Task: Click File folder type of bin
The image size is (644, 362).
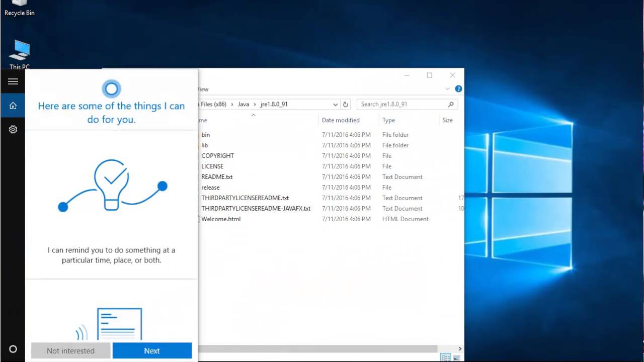Action: pyautogui.click(x=395, y=135)
